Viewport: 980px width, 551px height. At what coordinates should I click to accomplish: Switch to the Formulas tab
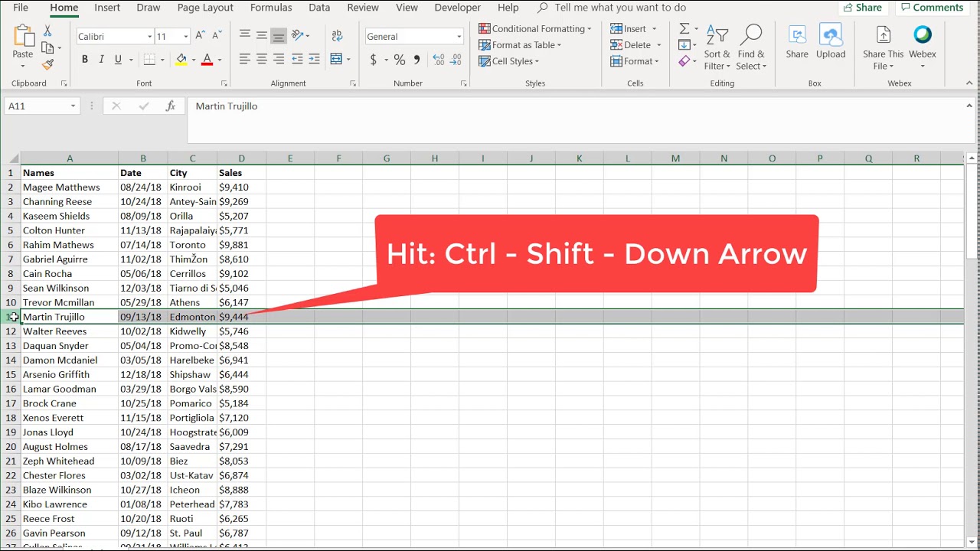pyautogui.click(x=271, y=8)
